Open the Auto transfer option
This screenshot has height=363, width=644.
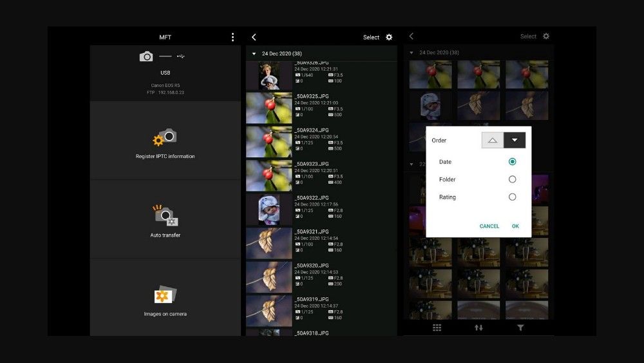click(x=165, y=221)
